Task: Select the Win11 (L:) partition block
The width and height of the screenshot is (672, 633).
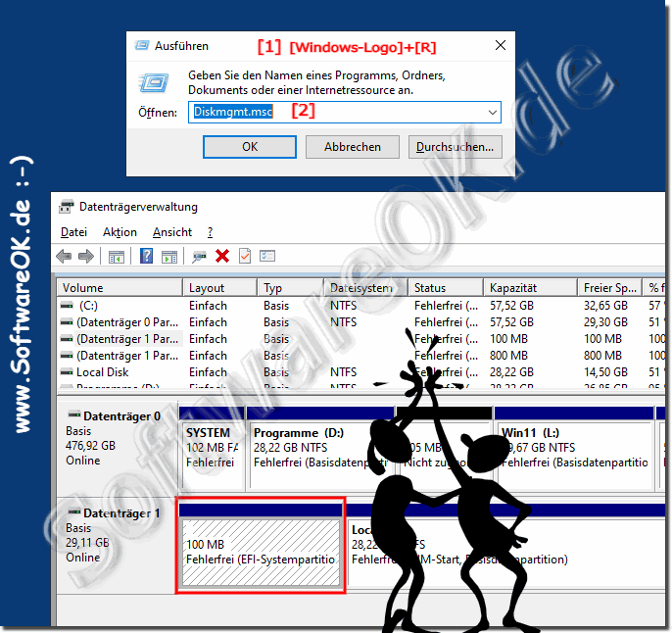Action: coord(574,448)
